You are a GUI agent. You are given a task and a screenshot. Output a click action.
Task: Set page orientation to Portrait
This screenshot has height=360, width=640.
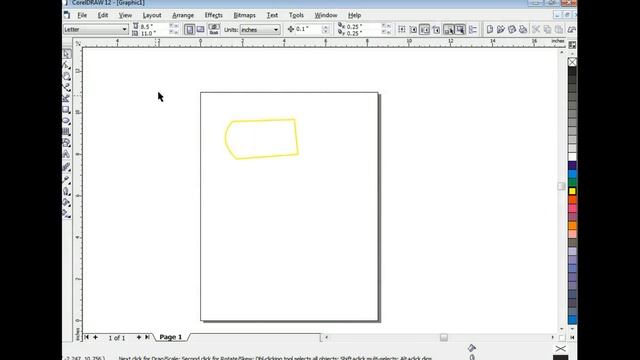[x=189, y=29]
